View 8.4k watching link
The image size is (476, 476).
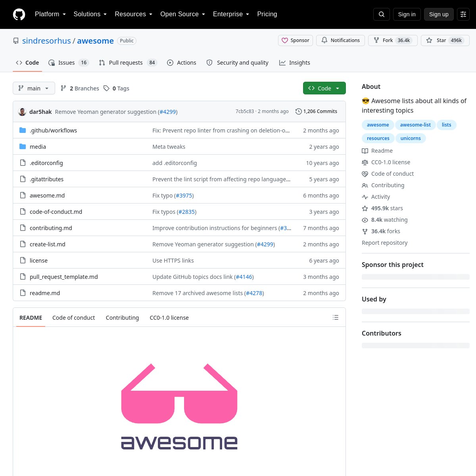[385, 220]
